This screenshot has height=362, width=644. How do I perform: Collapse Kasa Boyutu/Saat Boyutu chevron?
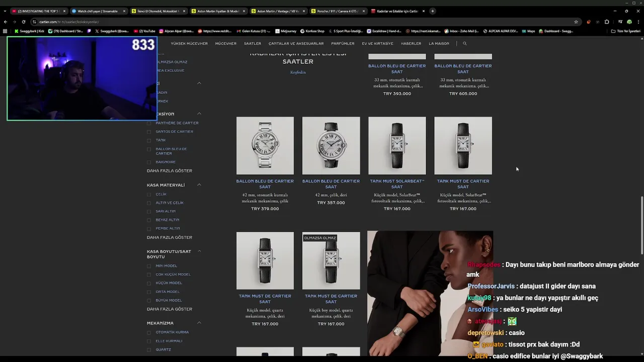click(x=199, y=251)
